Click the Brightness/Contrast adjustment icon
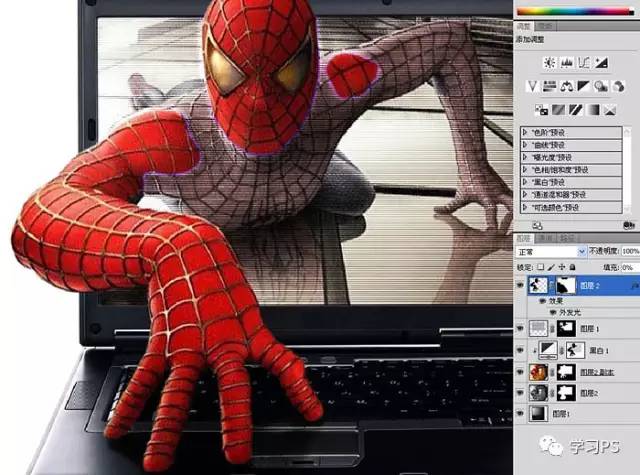Image resolution: width=640 pixels, height=475 pixels. click(549, 63)
